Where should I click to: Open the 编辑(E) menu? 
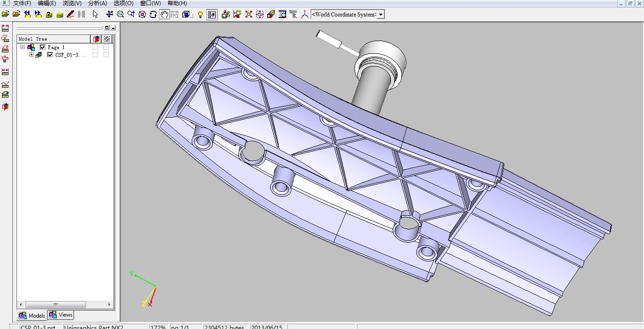(47, 3)
